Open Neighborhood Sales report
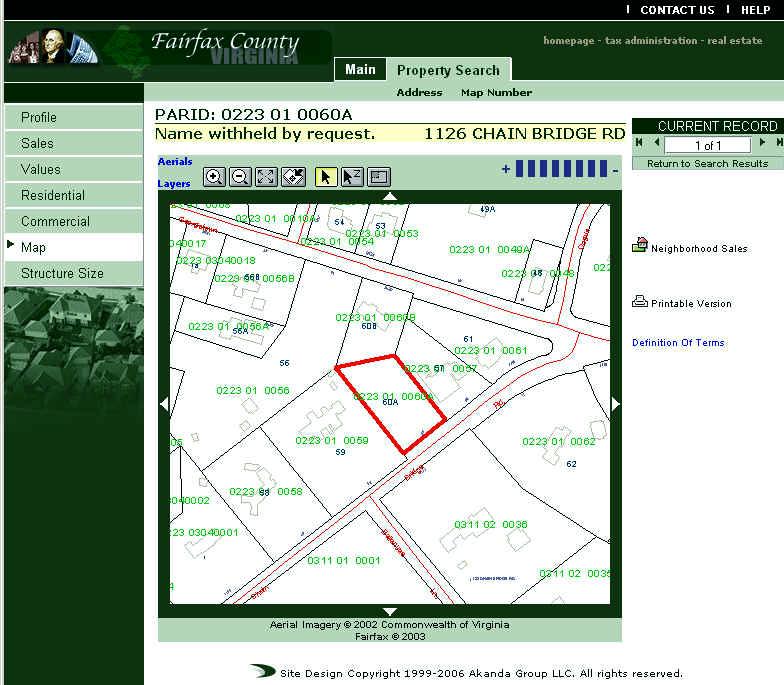Viewport: 784px width, 685px height. tap(698, 248)
